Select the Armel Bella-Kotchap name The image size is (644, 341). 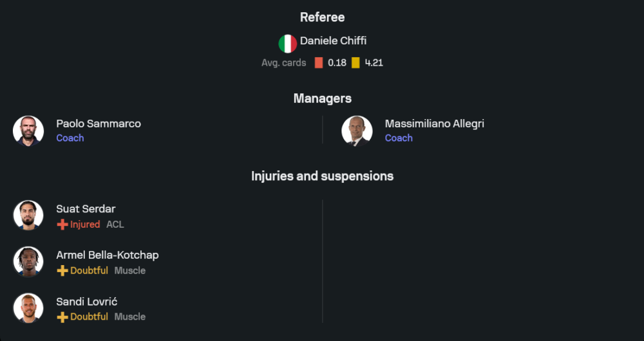(x=107, y=255)
